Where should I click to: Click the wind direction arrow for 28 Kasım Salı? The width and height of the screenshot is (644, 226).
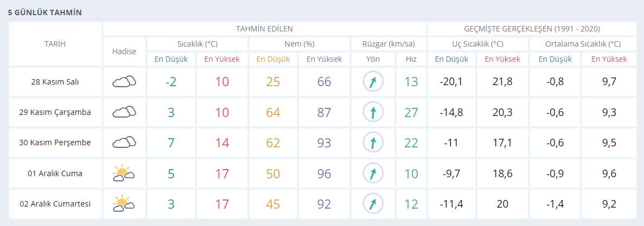pyautogui.click(x=373, y=82)
